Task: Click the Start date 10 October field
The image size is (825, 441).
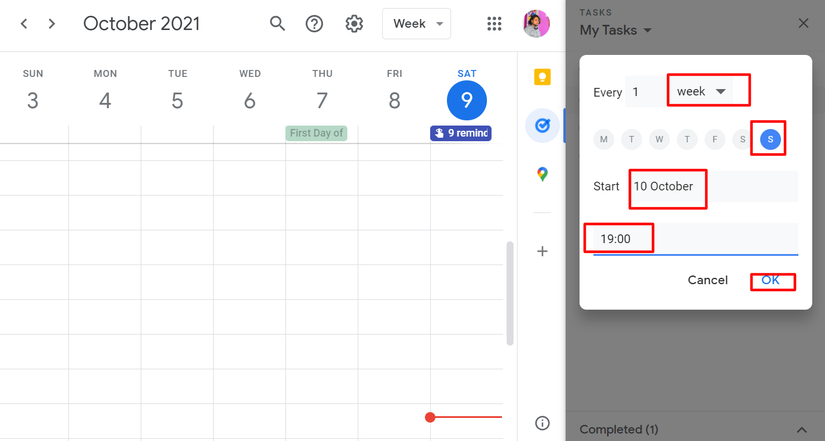Action: [x=714, y=186]
